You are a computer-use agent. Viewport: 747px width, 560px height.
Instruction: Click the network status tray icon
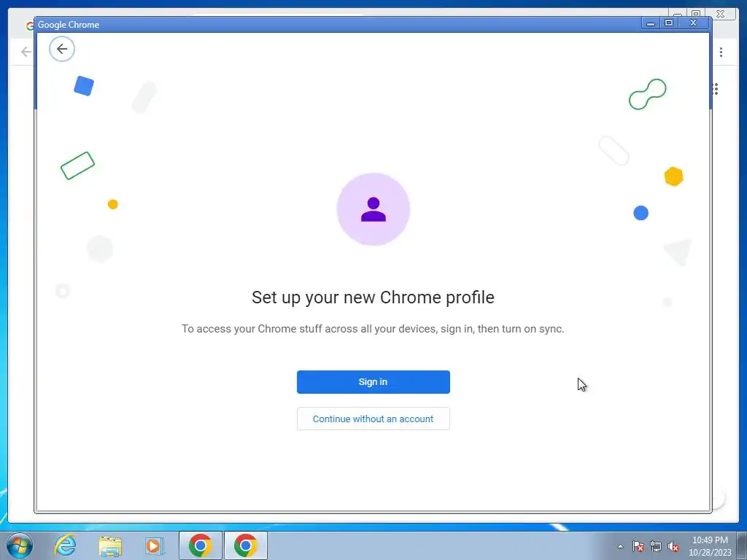coord(656,546)
